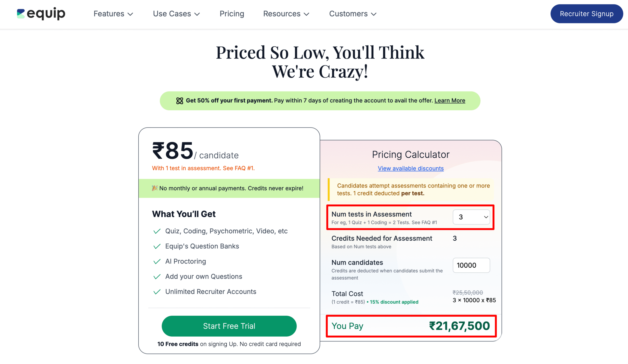Click the Equip logo icon
Image resolution: width=628 pixels, height=364 pixels.
[x=21, y=14]
